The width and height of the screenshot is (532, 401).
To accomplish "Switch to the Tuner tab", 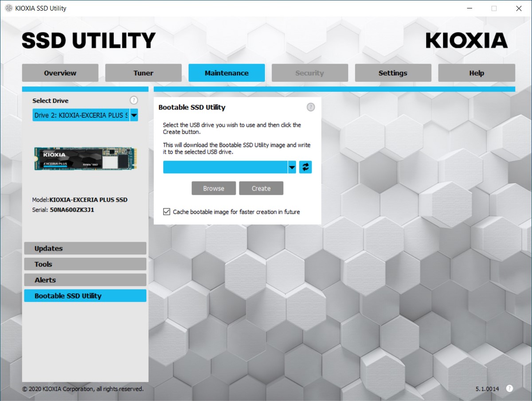I will [x=143, y=73].
